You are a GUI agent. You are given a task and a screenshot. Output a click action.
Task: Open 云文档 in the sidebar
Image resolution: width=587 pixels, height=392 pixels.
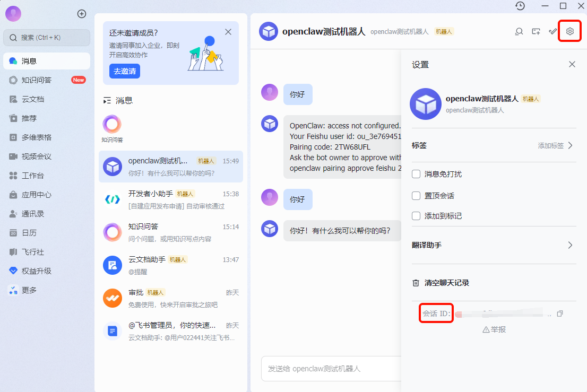click(x=47, y=99)
